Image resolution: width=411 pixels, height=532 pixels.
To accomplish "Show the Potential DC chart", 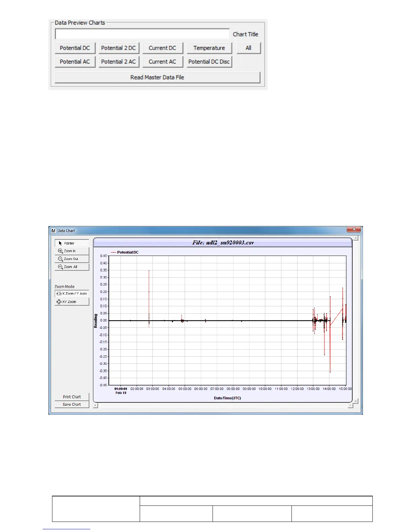I will tap(75, 48).
